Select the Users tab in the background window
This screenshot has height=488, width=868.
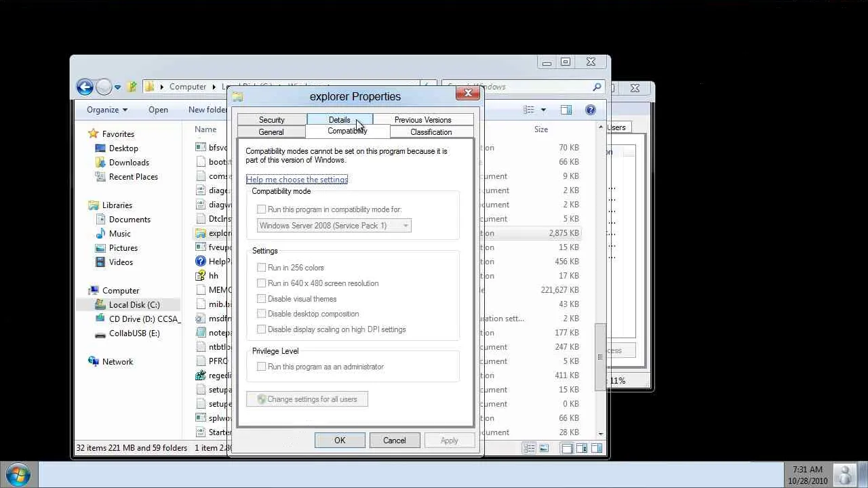pyautogui.click(x=617, y=127)
